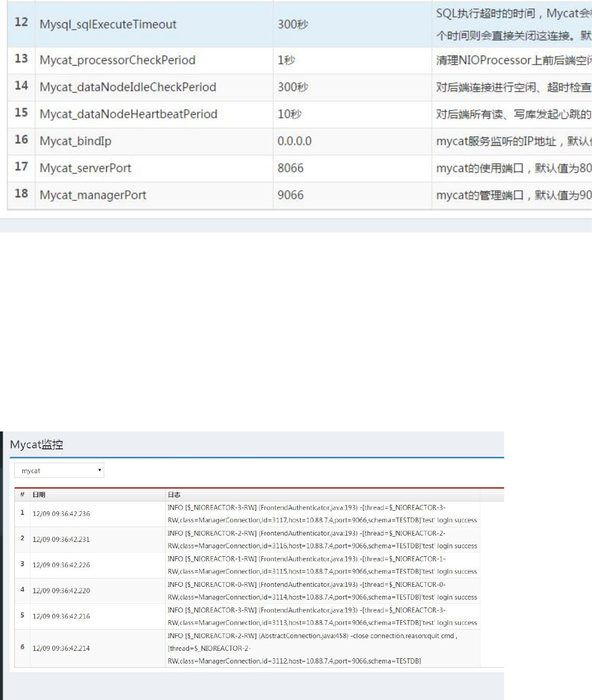Select log date 12/09 09:36:42.231
The image size is (592, 700).
pyautogui.click(x=61, y=539)
